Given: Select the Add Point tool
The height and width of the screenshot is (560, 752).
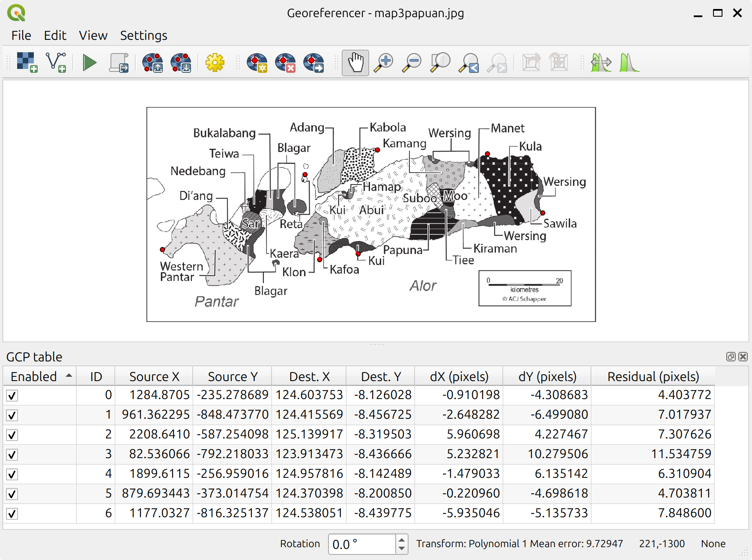Looking at the screenshot, I should (x=257, y=63).
